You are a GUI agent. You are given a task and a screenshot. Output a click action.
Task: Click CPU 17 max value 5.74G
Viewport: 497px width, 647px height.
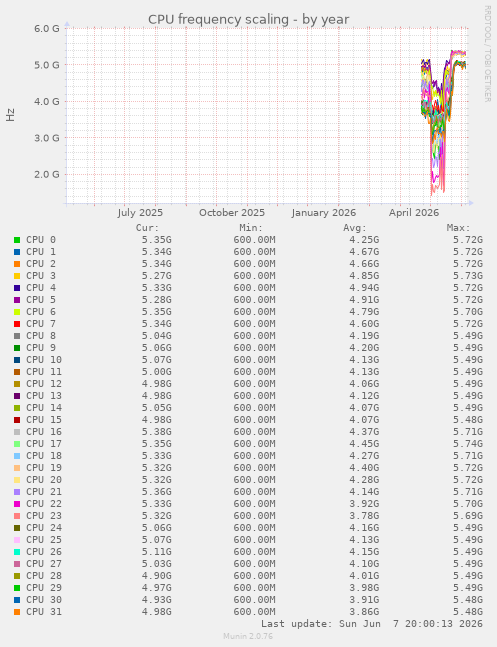coord(468,444)
